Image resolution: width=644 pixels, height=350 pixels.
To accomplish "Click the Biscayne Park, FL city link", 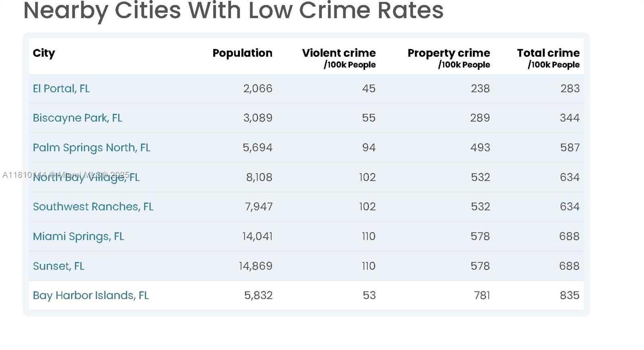I will pos(77,118).
